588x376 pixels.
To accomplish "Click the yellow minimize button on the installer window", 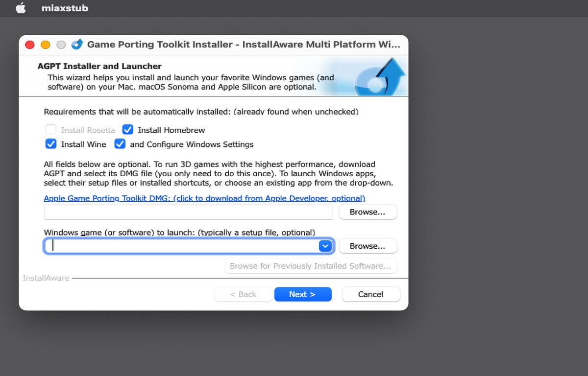I will [45, 44].
